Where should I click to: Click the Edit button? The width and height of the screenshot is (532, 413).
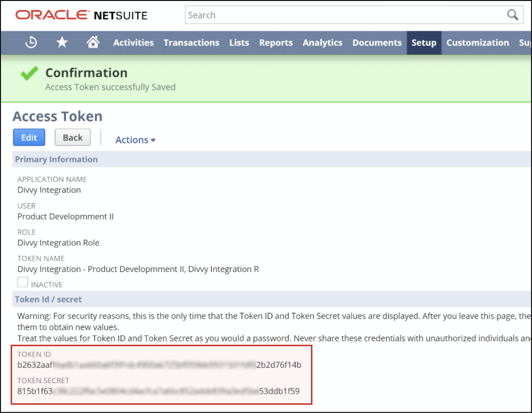(x=29, y=137)
